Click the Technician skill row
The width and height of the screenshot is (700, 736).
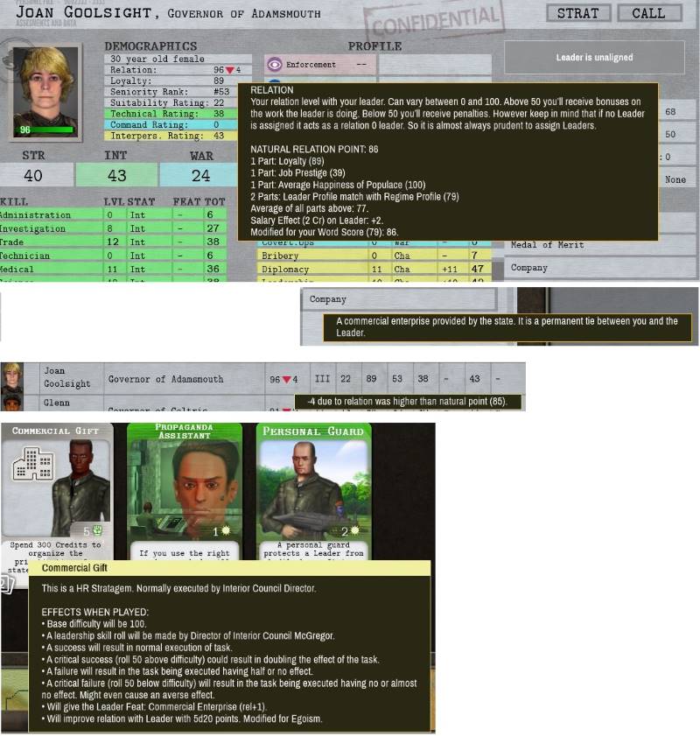tap(113, 256)
